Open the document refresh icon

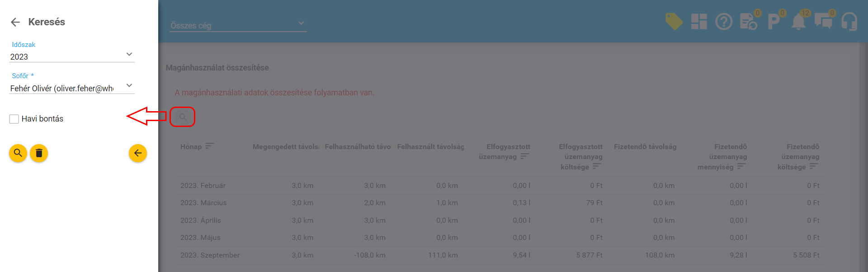749,21
